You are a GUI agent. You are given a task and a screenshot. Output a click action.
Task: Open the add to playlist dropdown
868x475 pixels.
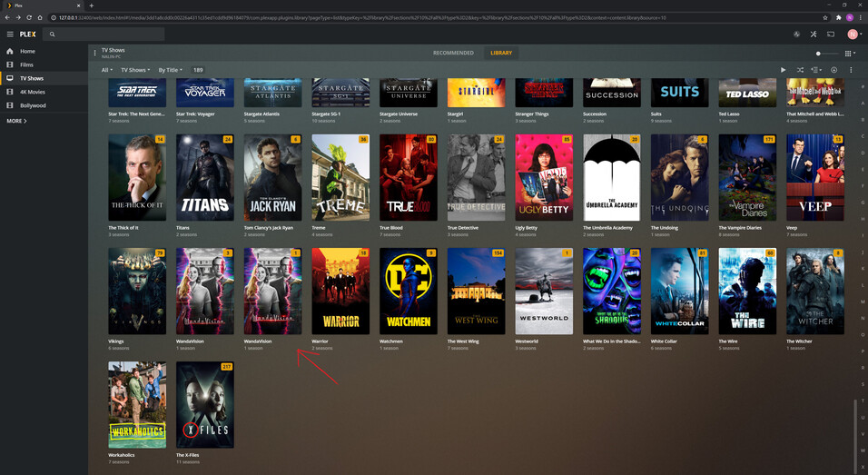pyautogui.click(x=816, y=70)
